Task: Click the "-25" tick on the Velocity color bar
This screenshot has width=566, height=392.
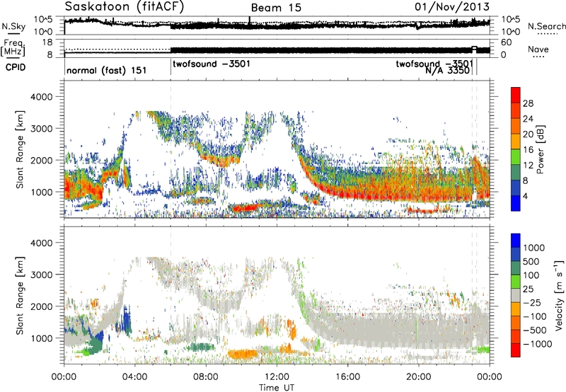Action: 532,302
